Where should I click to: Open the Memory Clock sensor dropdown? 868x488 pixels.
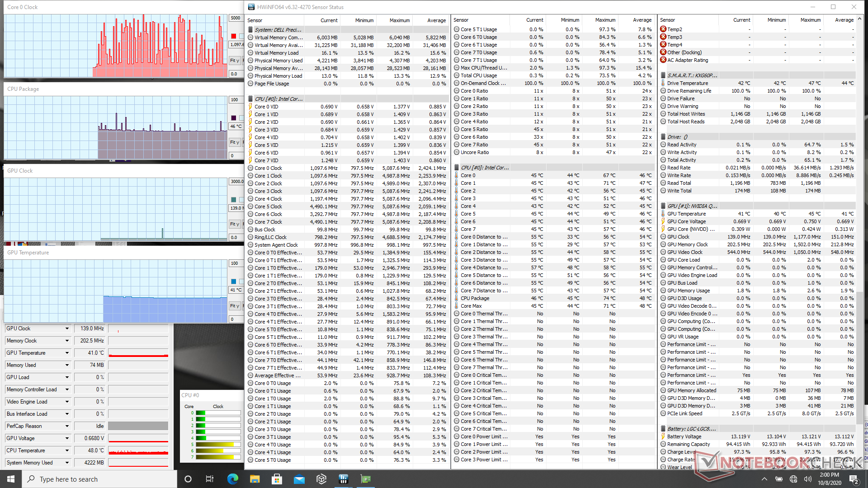67,341
